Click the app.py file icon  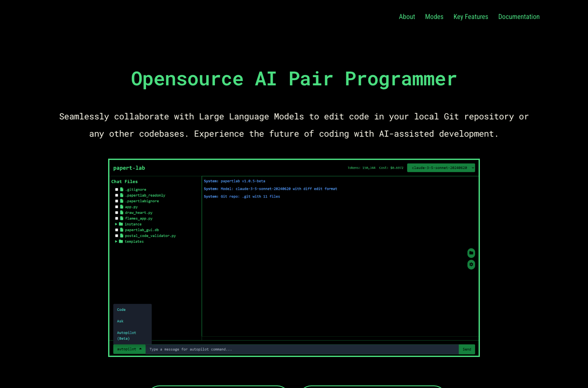pyautogui.click(x=121, y=207)
